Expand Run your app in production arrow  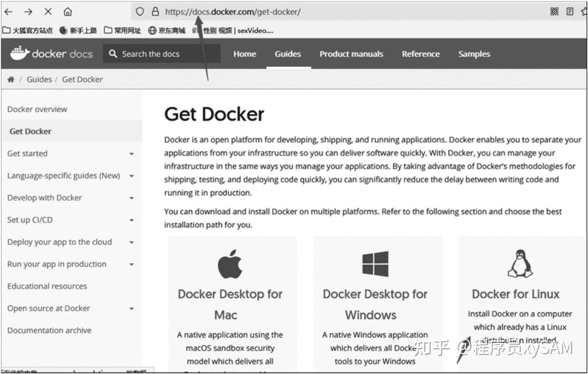click(x=131, y=264)
